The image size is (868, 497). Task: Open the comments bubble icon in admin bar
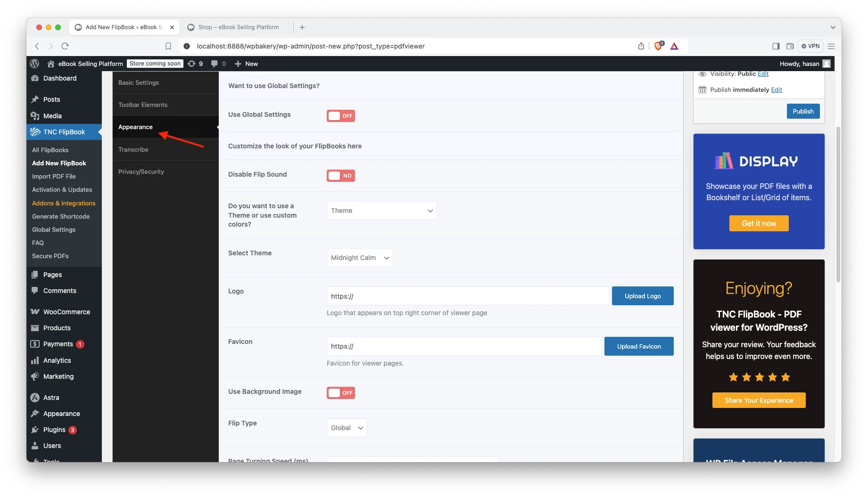pyautogui.click(x=215, y=64)
